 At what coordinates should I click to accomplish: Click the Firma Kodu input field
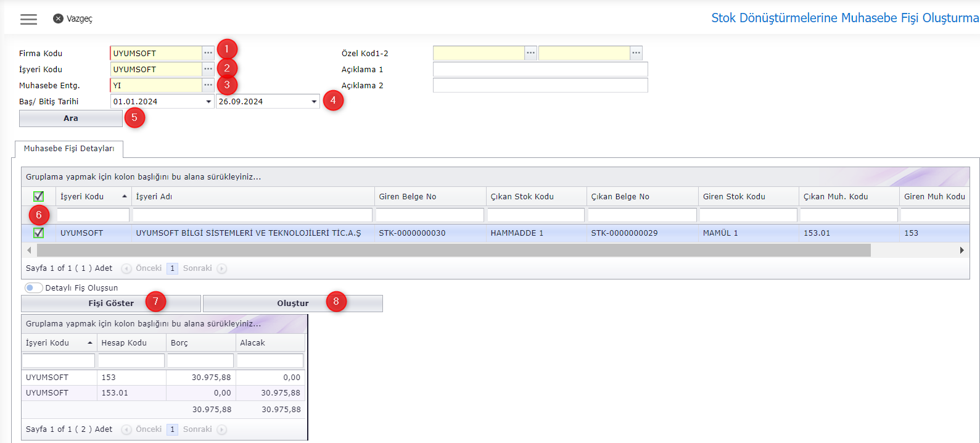156,53
